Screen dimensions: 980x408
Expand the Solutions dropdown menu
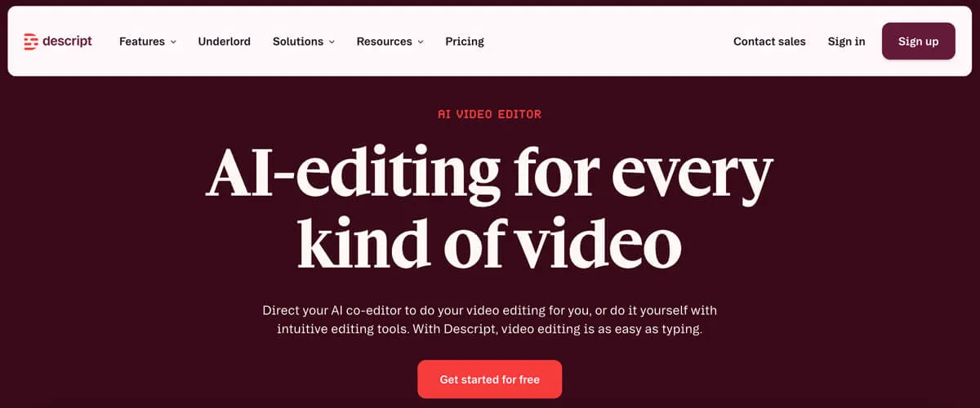[303, 42]
